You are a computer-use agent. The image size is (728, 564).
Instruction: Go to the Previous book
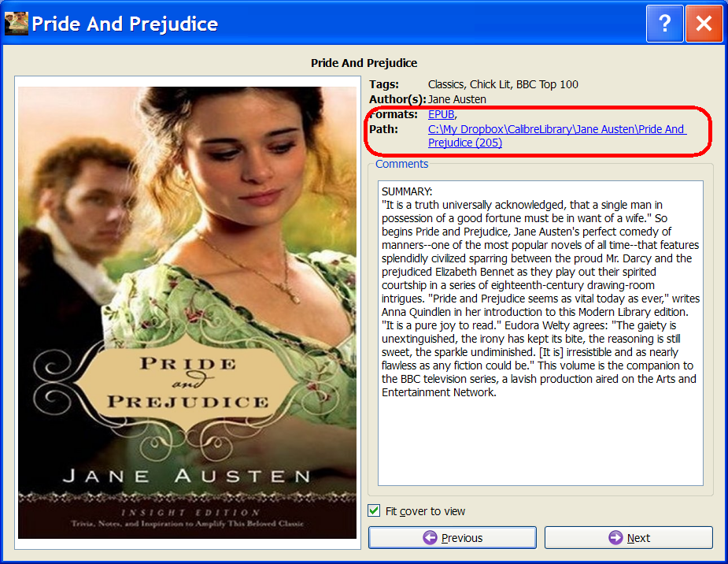click(x=453, y=537)
